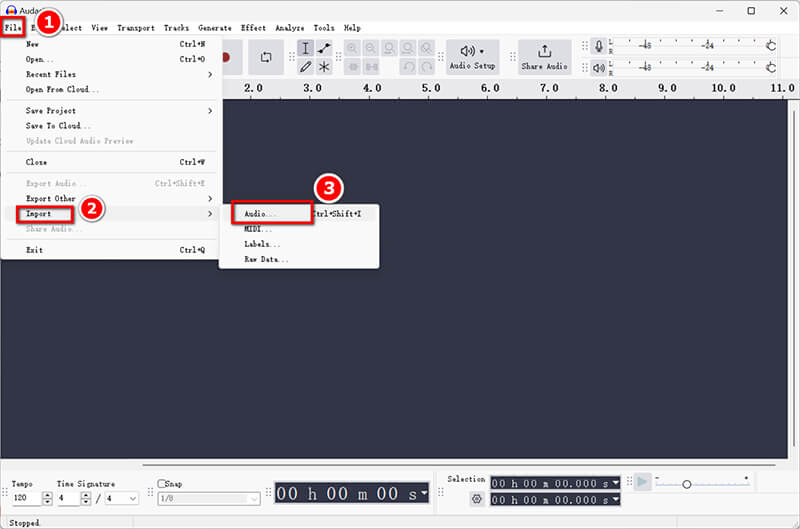The image size is (800, 529).
Task: Choose Open From Cloud...
Action: coord(111,89)
